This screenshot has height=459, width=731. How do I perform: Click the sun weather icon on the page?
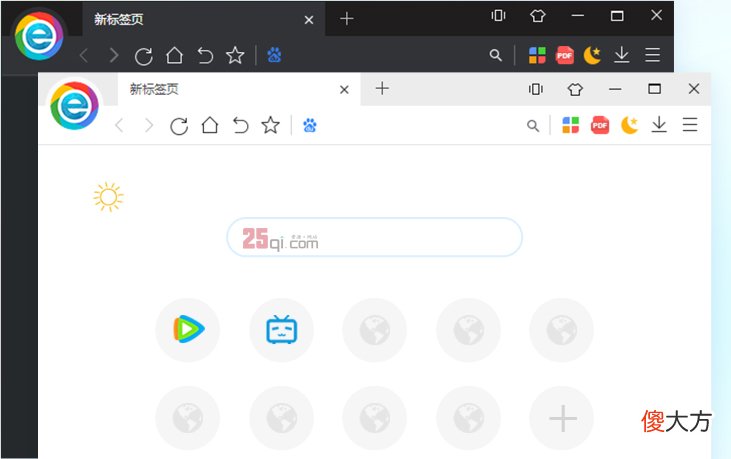(108, 197)
